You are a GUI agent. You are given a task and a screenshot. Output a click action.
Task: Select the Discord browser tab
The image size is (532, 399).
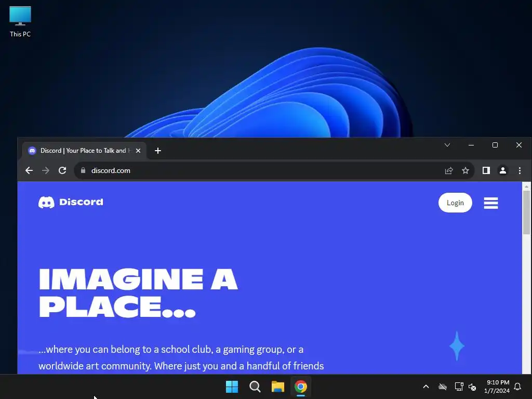point(84,151)
